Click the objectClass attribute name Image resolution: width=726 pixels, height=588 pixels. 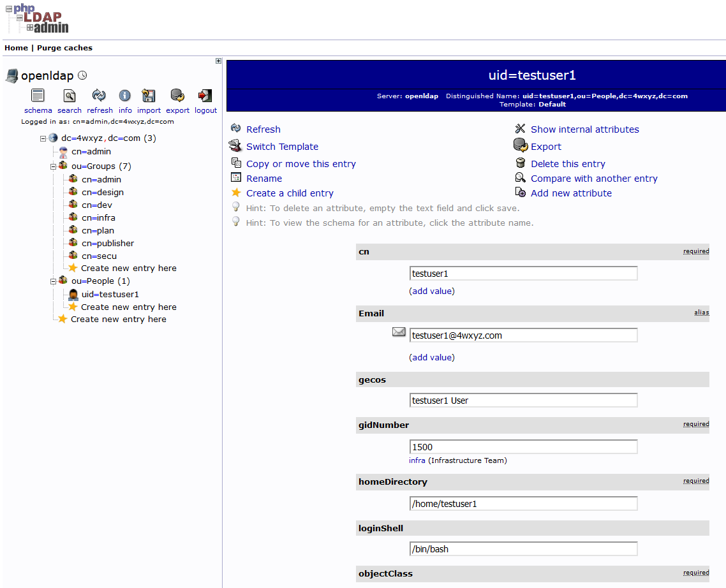click(386, 573)
